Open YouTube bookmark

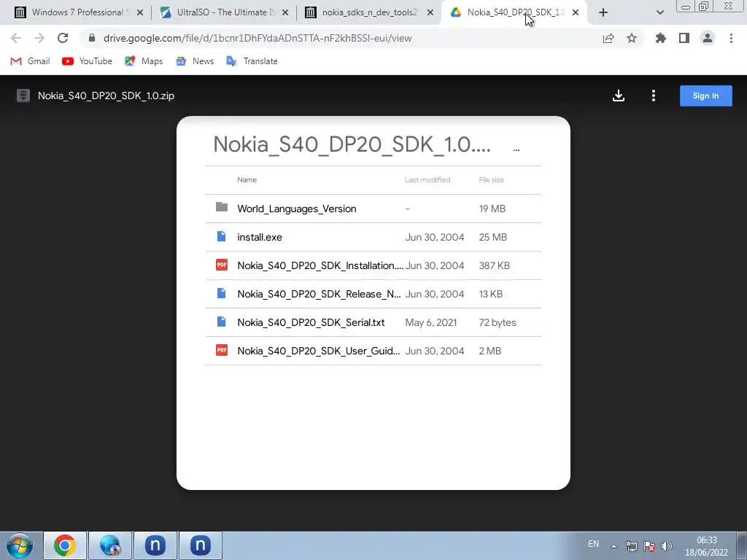point(88,61)
